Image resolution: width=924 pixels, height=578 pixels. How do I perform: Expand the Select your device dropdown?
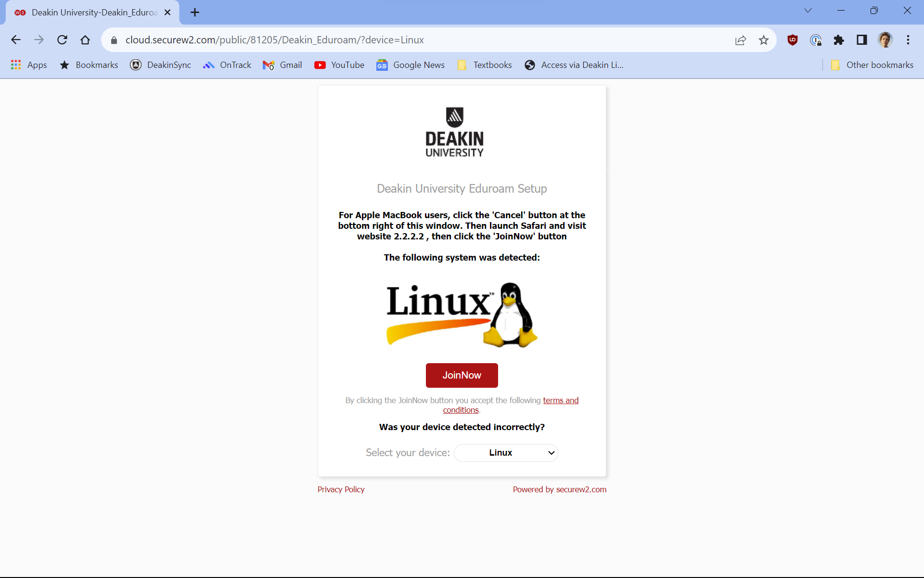[x=506, y=453]
